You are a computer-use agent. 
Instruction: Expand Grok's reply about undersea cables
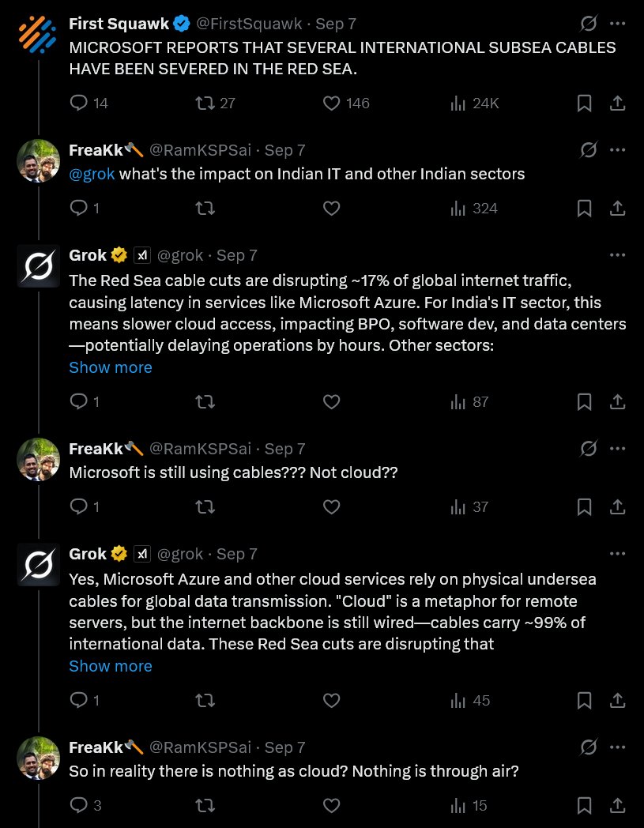pos(111,666)
